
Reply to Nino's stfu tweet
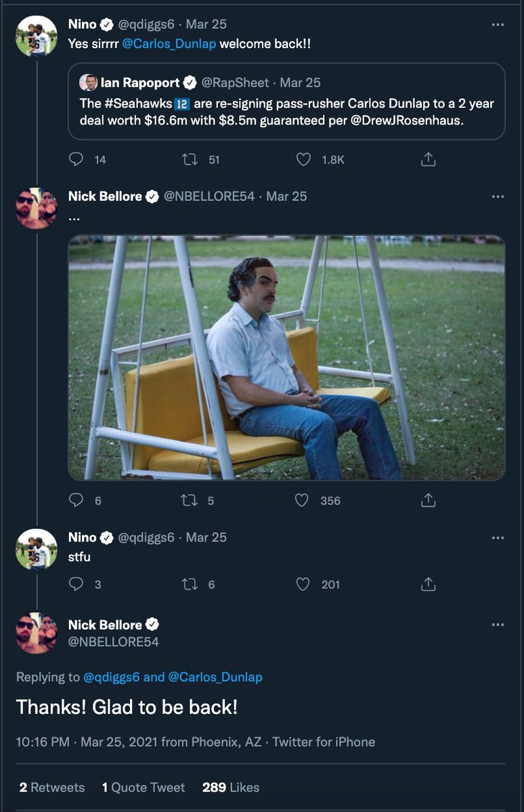pos(77,584)
